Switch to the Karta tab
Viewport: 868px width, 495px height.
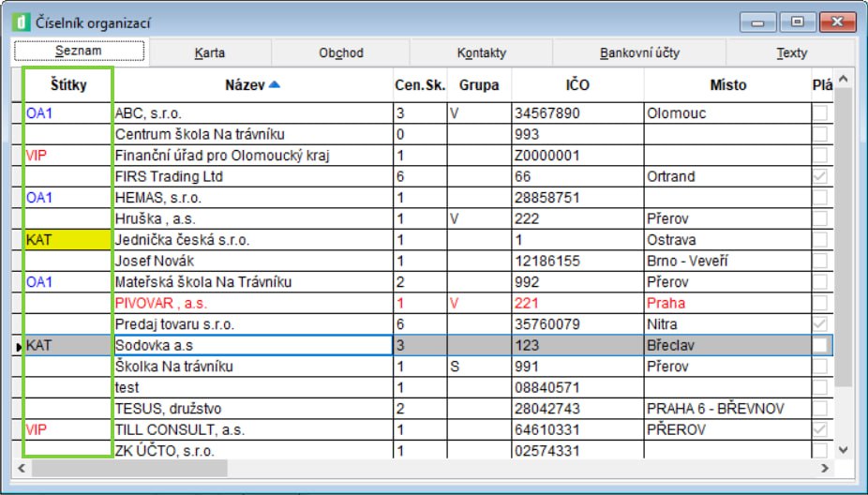209,52
